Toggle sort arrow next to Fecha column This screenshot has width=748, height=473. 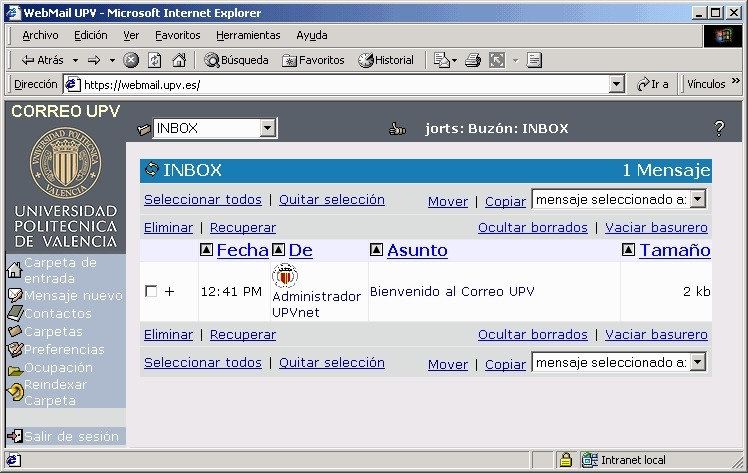tap(207, 250)
